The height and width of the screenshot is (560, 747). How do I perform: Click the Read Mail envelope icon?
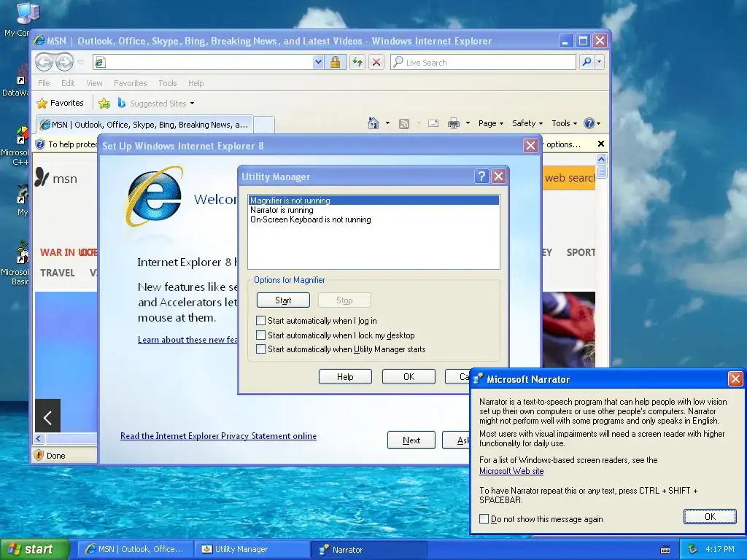click(x=433, y=123)
